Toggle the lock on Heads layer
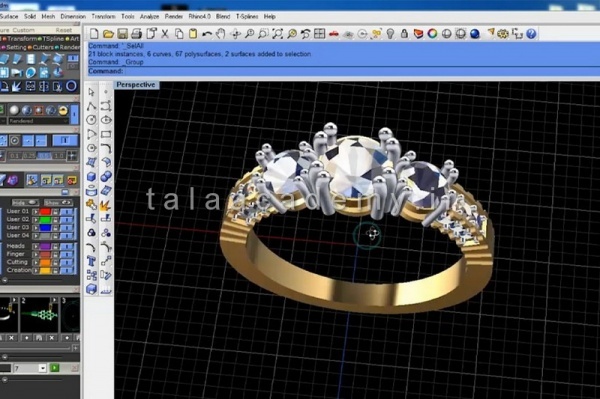The image size is (600, 399). tap(55, 246)
